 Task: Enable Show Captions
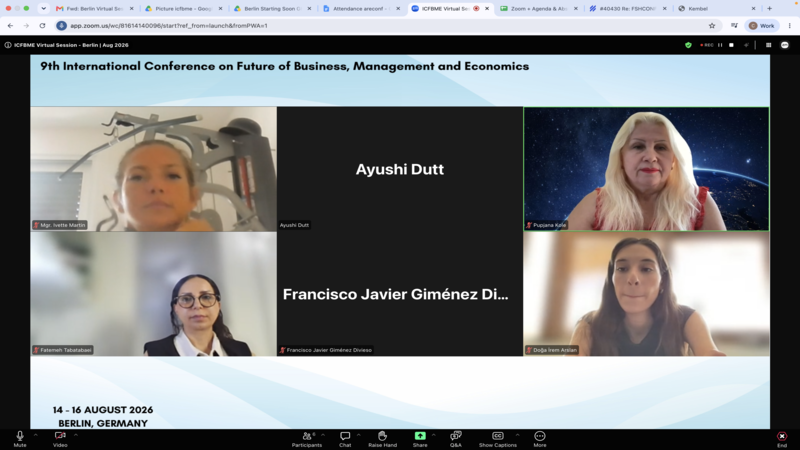497,438
